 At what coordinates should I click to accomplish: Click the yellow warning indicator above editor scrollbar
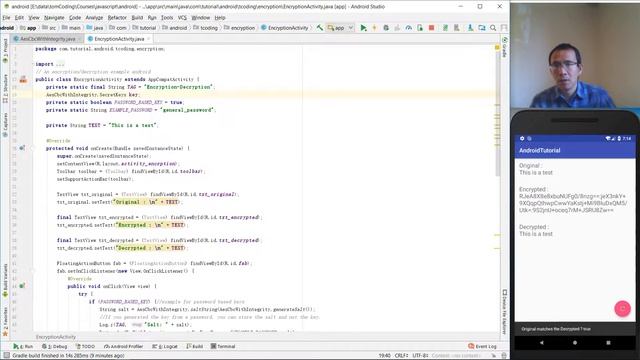tap(497, 47)
